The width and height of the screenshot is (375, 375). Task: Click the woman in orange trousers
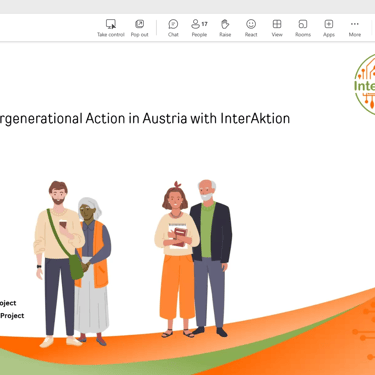click(x=176, y=260)
